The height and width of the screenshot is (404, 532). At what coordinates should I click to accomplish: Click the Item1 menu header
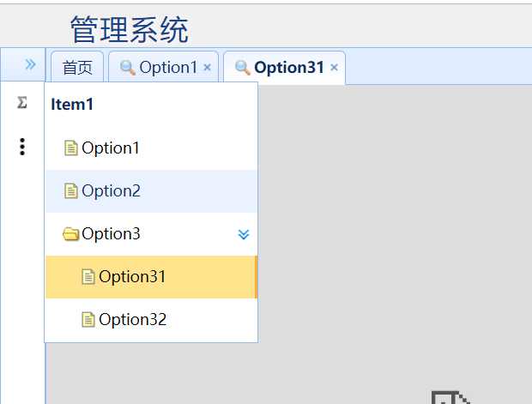click(72, 105)
